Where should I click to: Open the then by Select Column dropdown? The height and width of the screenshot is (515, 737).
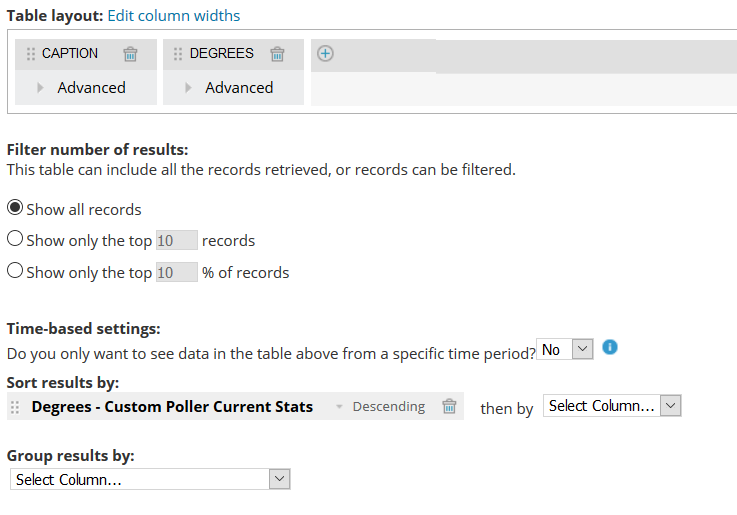click(612, 405)
